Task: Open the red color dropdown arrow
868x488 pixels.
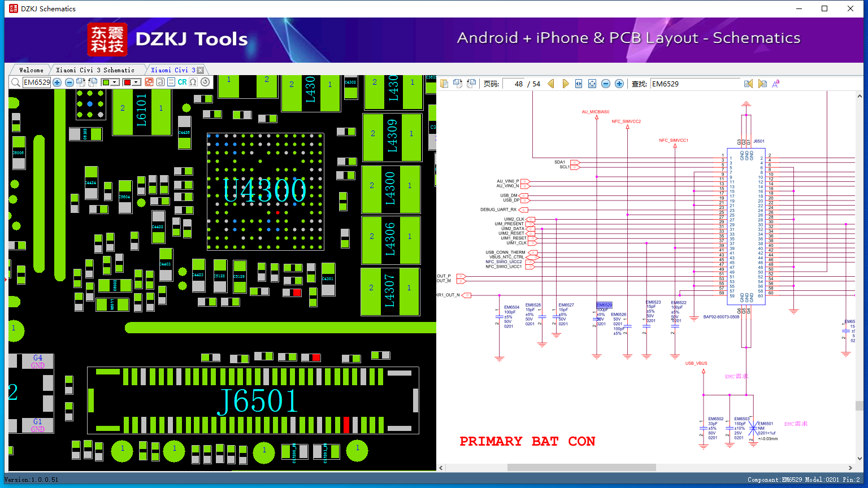Action: (x=136, y=82)
